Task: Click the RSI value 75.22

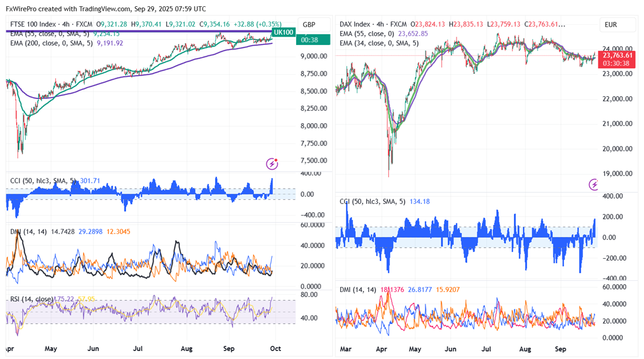Action: [65, 299]
